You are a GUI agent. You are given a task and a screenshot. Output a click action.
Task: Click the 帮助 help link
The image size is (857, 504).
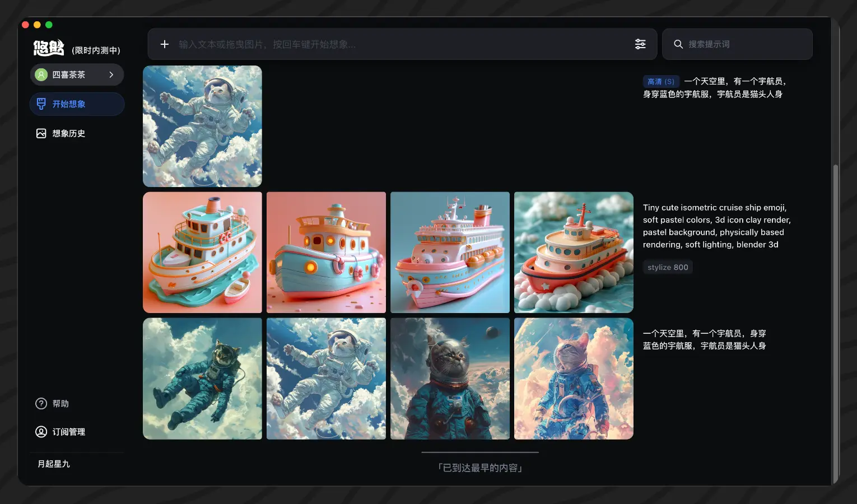(x=60, y=404)
